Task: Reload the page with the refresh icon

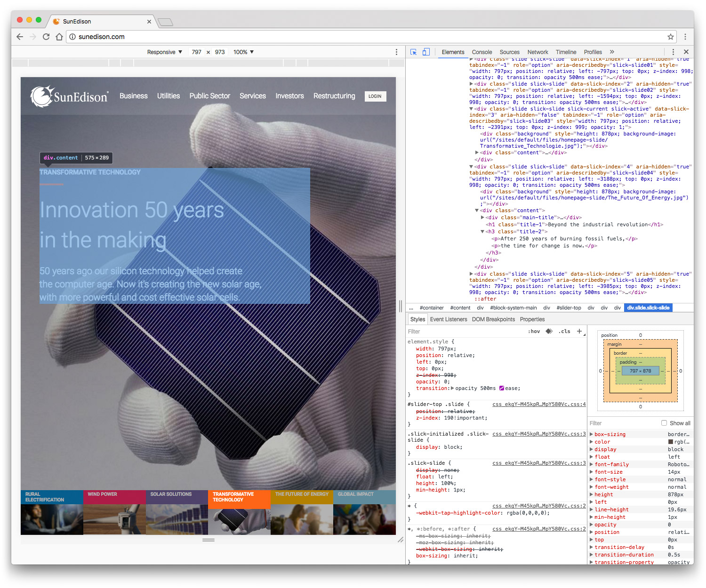Action: 46,37
